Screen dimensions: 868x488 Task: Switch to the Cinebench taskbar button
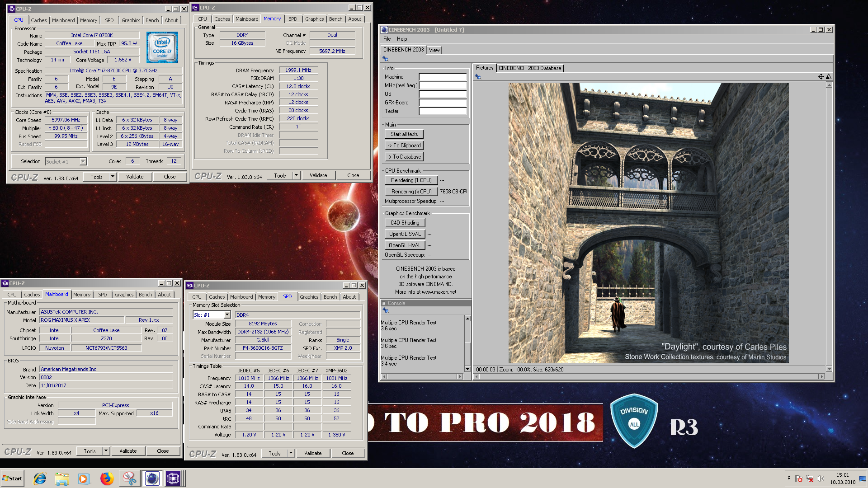tap(152, 478)
